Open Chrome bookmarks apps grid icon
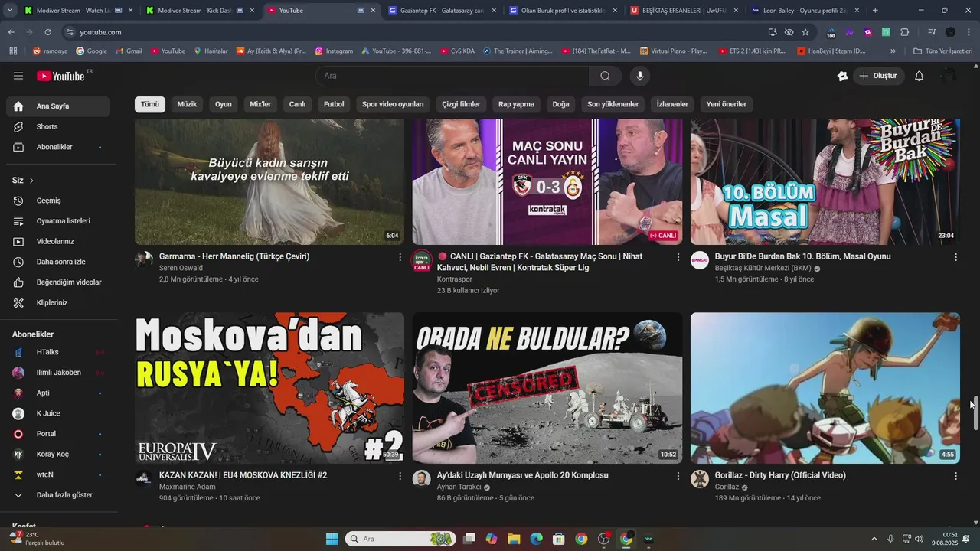The height and width of the screenshot is (551, 980). click(x=13, y=51)
